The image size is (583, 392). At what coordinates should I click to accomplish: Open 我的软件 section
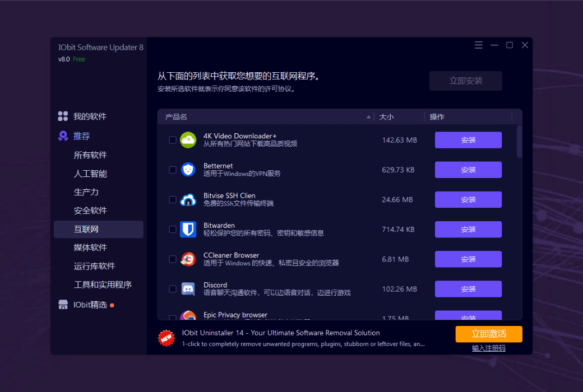tap(90, 116)
